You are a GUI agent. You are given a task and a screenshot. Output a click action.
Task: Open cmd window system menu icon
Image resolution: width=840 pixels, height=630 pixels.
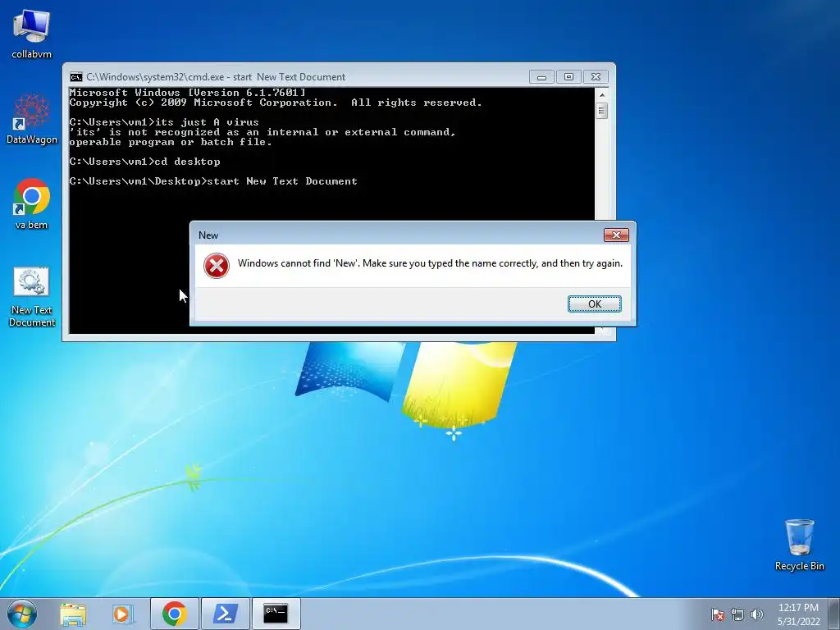point(76,76)
